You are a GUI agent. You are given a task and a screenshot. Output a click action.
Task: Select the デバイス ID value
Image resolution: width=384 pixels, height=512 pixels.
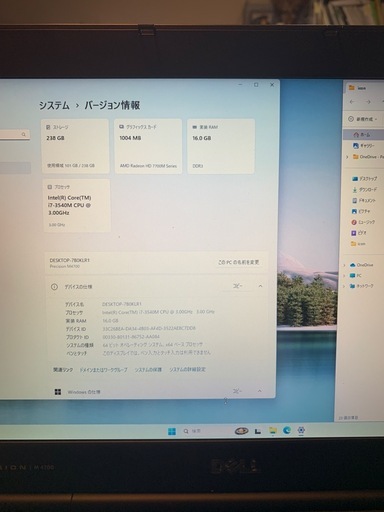(149, 328)
